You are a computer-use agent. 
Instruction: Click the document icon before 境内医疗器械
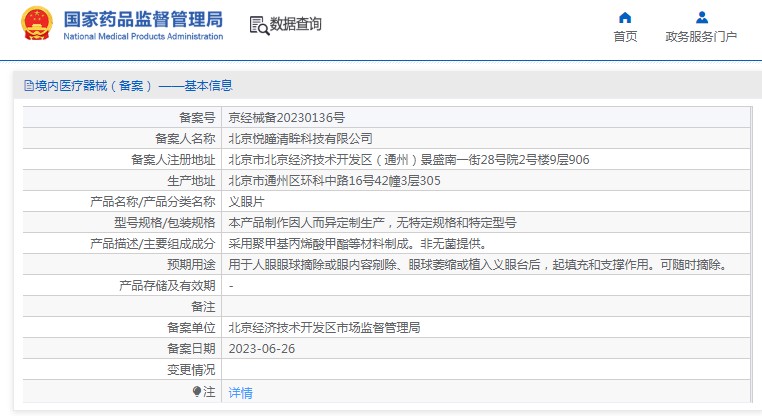click(x=29, y=86)
